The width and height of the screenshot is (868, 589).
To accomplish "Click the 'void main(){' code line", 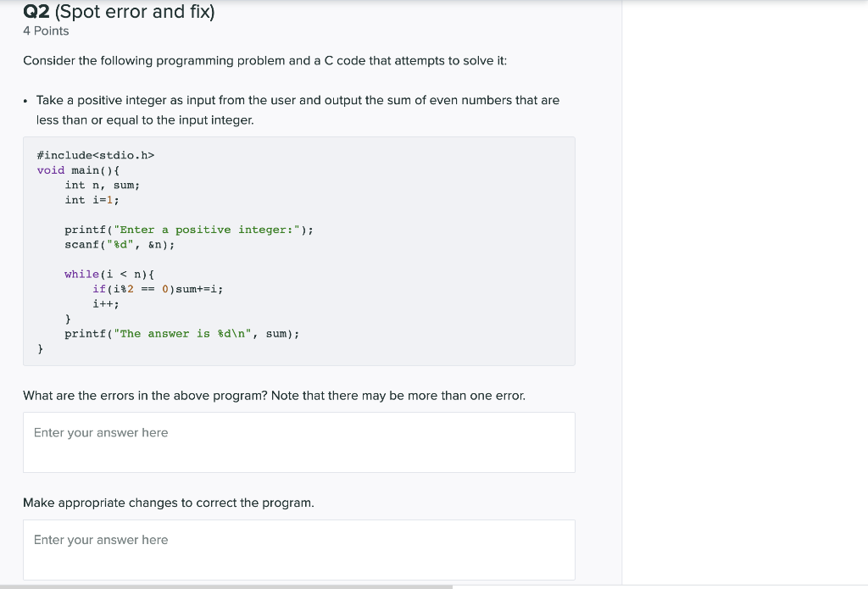I will pyautogui.click(x=78, y=170).
